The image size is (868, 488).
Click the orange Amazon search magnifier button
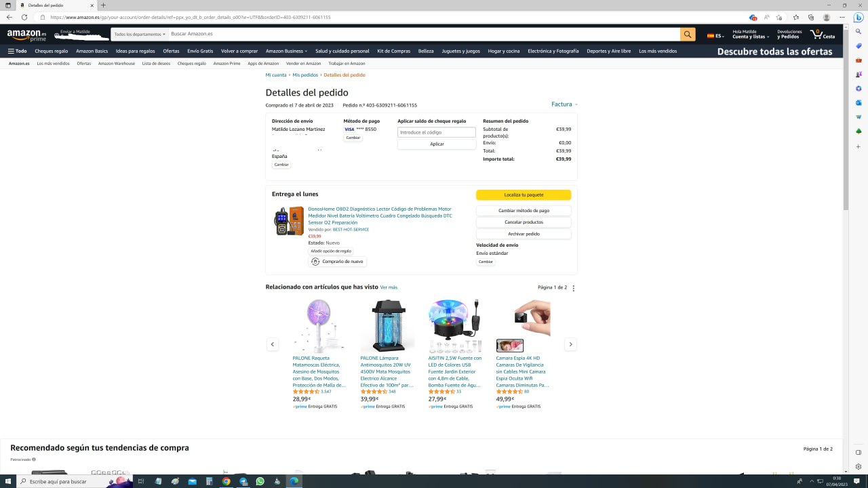pyautogui.click(x=688, y=34)
